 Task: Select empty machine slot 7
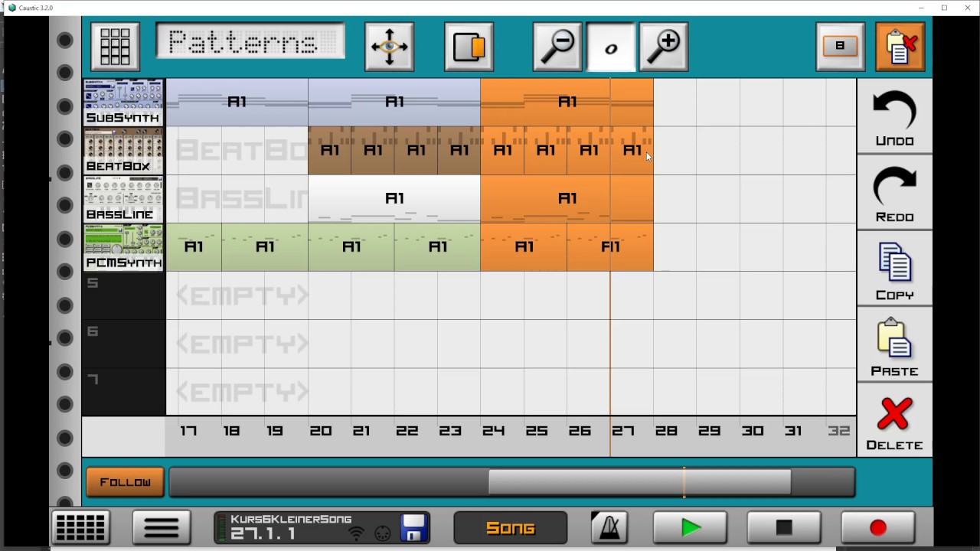point(123,391)
